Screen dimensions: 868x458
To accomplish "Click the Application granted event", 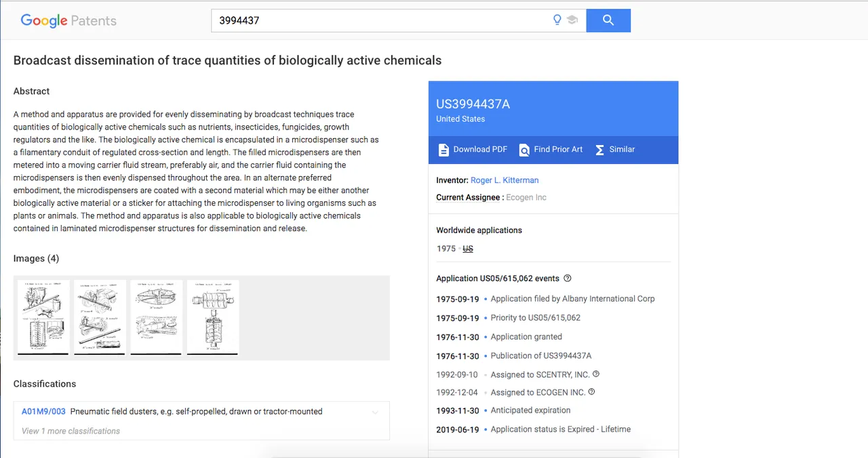I will [526, 337].
